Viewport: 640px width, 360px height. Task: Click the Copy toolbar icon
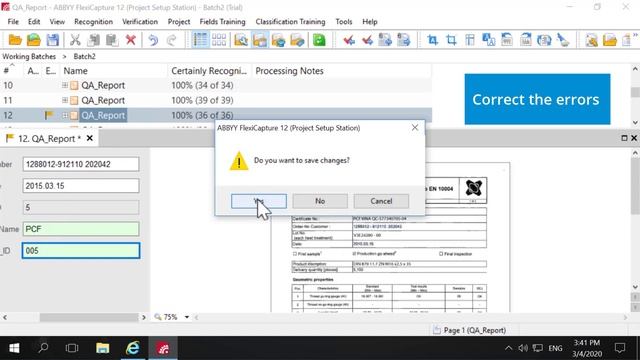(93, 40)
